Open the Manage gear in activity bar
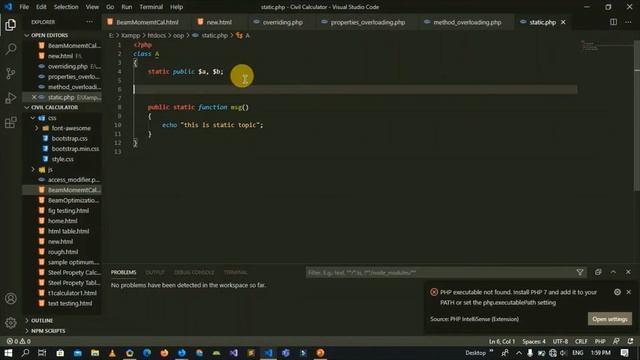This screenshot has height=360, width=640. [x=11, y=323]
